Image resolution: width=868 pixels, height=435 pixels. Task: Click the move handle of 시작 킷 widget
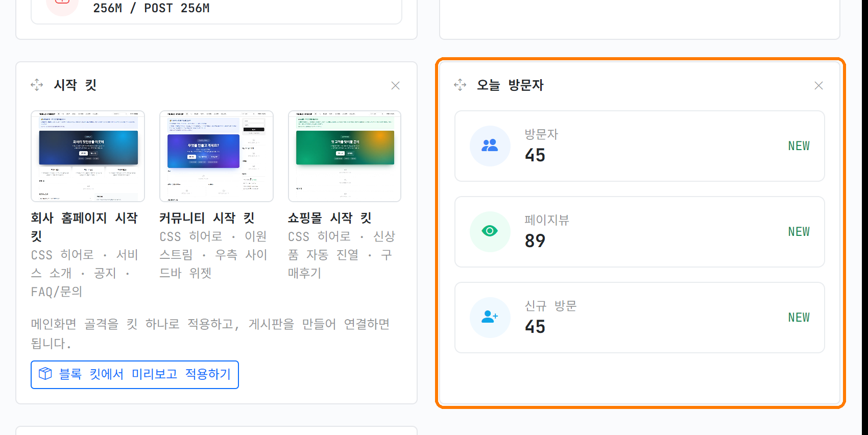tap(37, 85)
